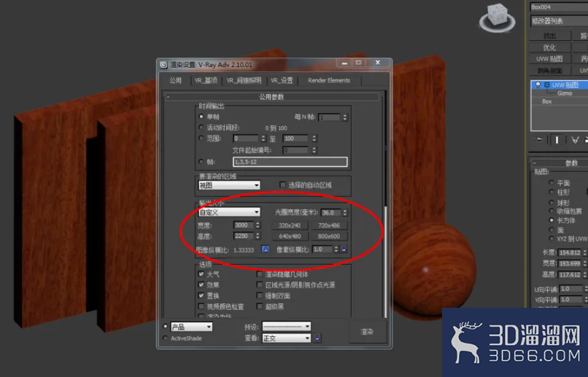Click the 渲染 render button
Image resolution: width=588 pixels, height=377 pixels.
point(367,332)
